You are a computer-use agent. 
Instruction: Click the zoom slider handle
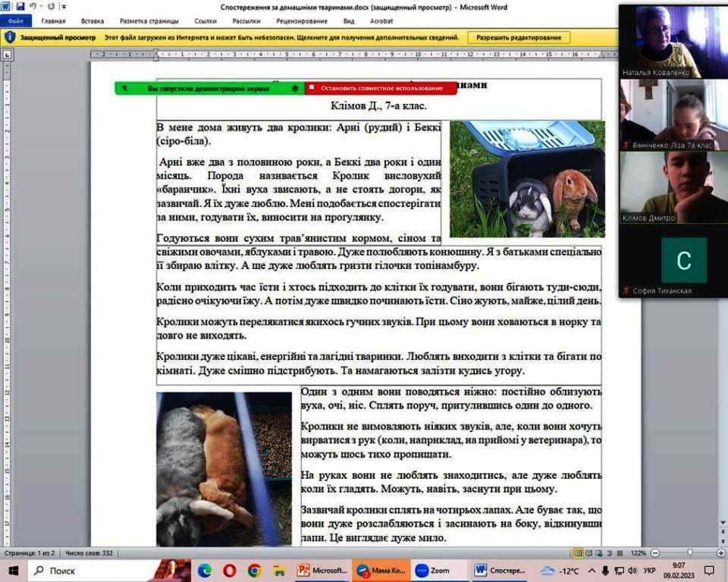tap(689, 553)
